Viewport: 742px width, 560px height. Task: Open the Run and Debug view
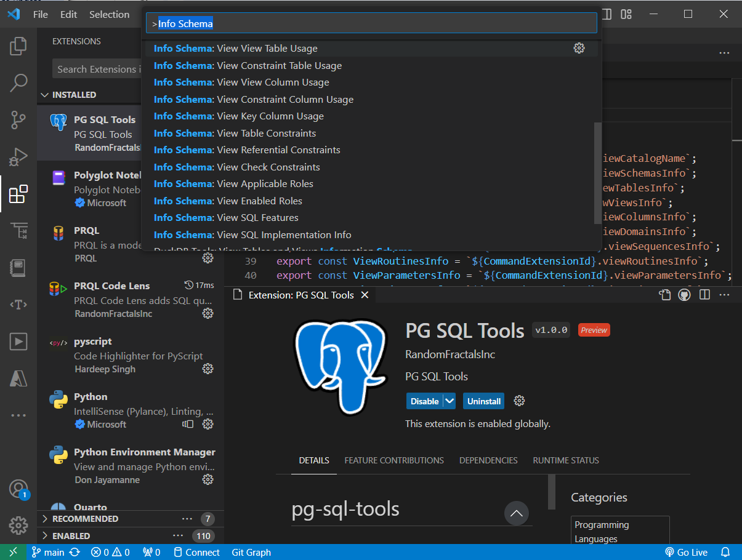tap(18, 157)
